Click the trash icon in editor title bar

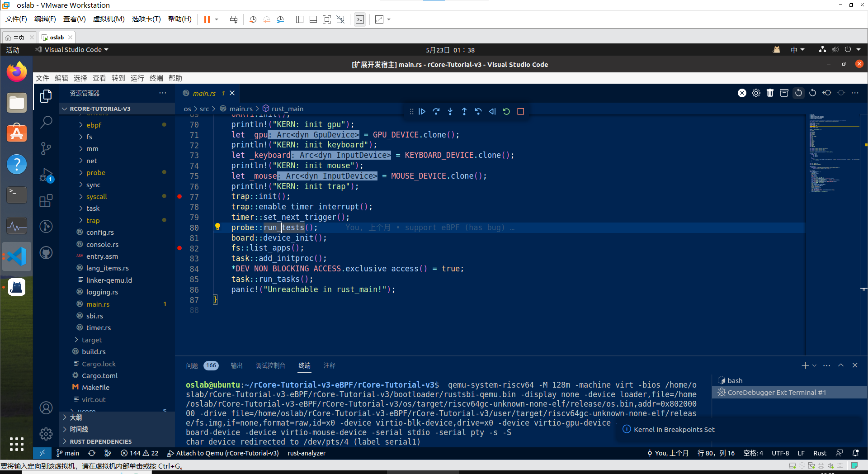point(770,93)
